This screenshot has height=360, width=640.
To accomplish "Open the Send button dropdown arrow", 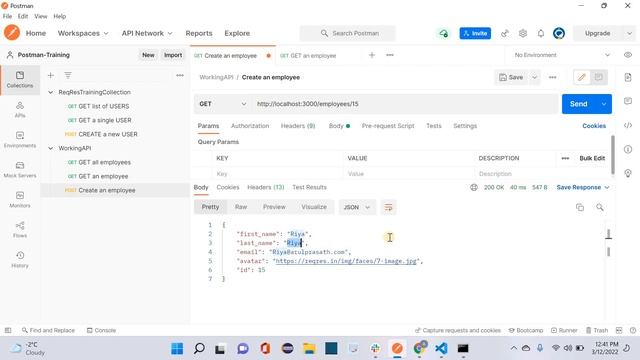I will pos(604,104).
